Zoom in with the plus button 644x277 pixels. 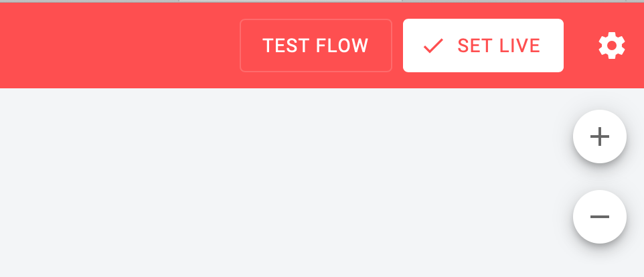coord(599,136)
